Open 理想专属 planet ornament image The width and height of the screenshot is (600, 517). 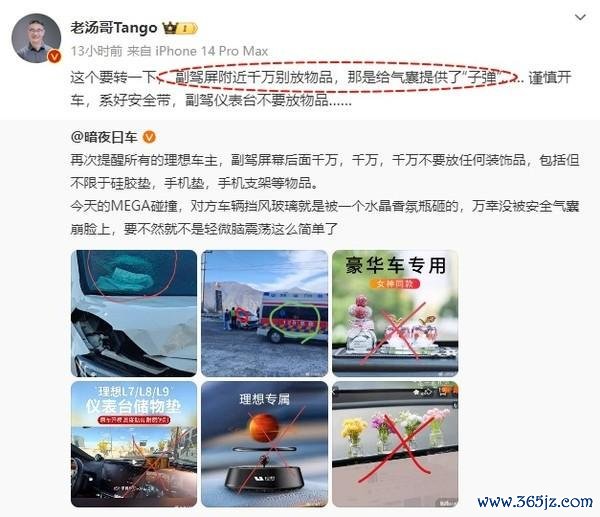pos(264,444)
